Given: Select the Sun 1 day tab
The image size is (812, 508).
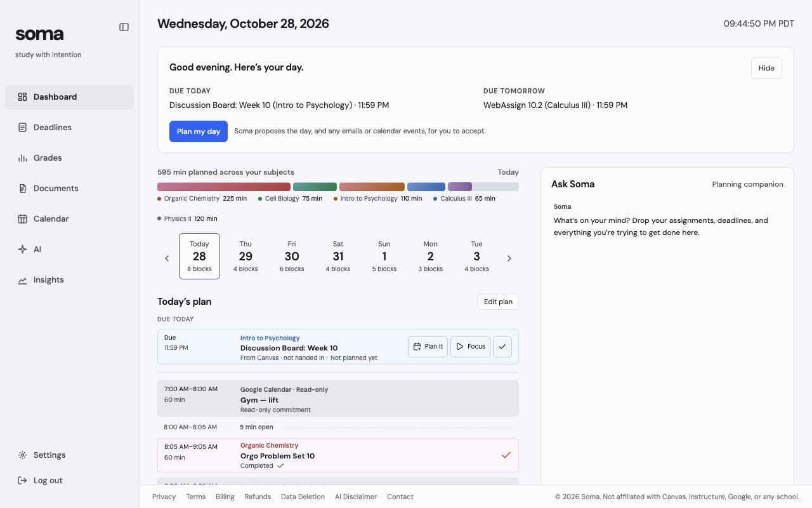Looking at the screenshot, I should click(384, 256).
